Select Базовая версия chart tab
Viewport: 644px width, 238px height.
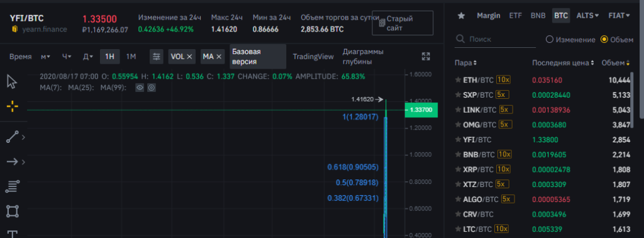[257, 57]
